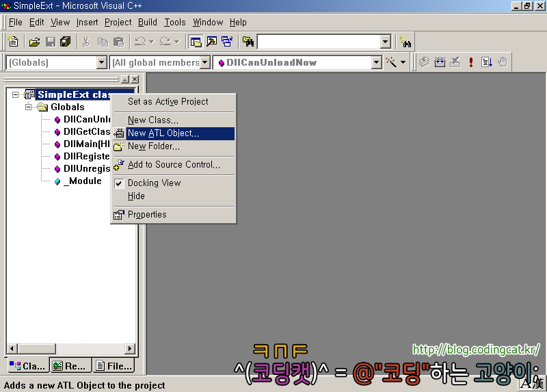
Task: Click the Go debug icon
Action: pos(486,62)
